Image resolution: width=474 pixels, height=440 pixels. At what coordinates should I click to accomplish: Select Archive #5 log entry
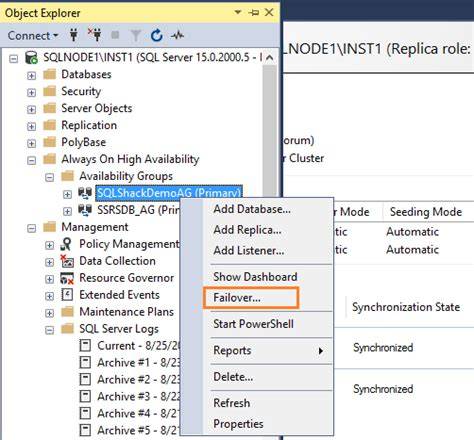138,430
